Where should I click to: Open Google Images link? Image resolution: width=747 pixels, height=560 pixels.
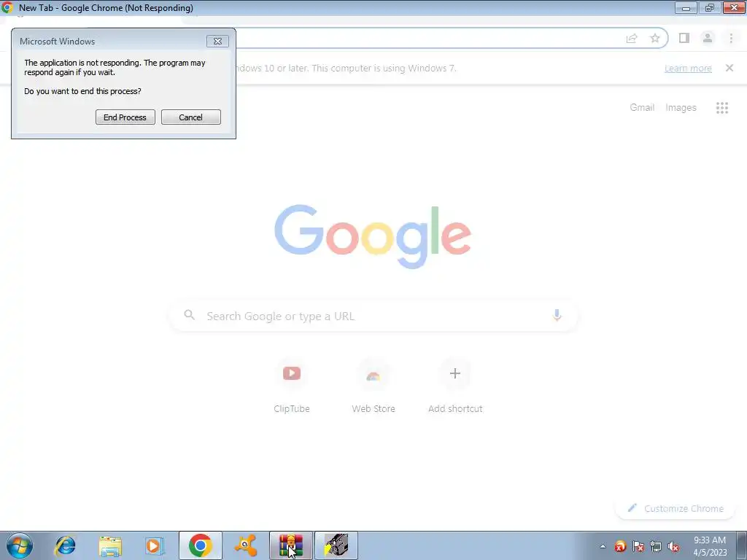point(681,108)
